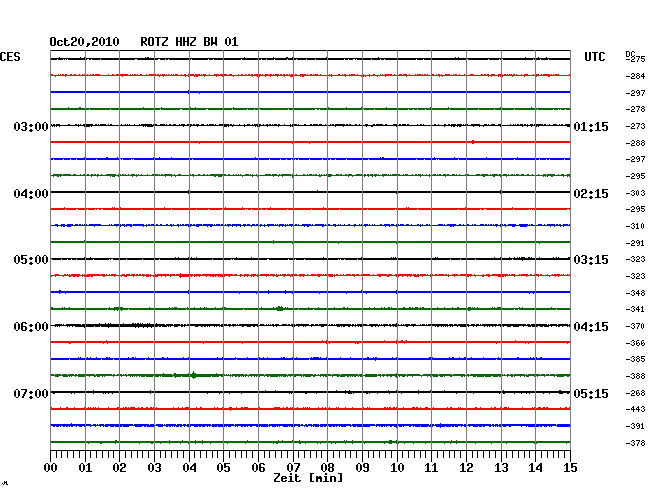Image resolution: width=650 pixels, height=494 pixels.
Task: Click the green seismic burst on the -388 trace
Action: click(x=194, y=375)
